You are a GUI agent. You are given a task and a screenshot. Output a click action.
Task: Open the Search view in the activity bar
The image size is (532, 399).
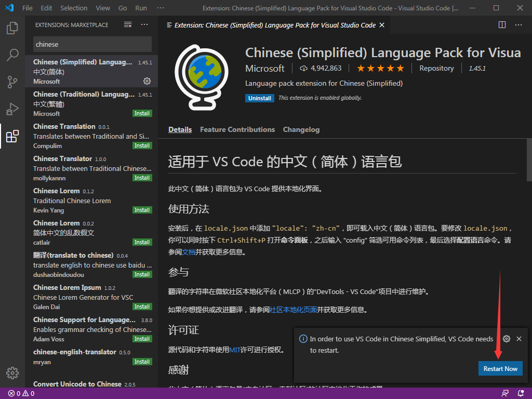[12, 55]
